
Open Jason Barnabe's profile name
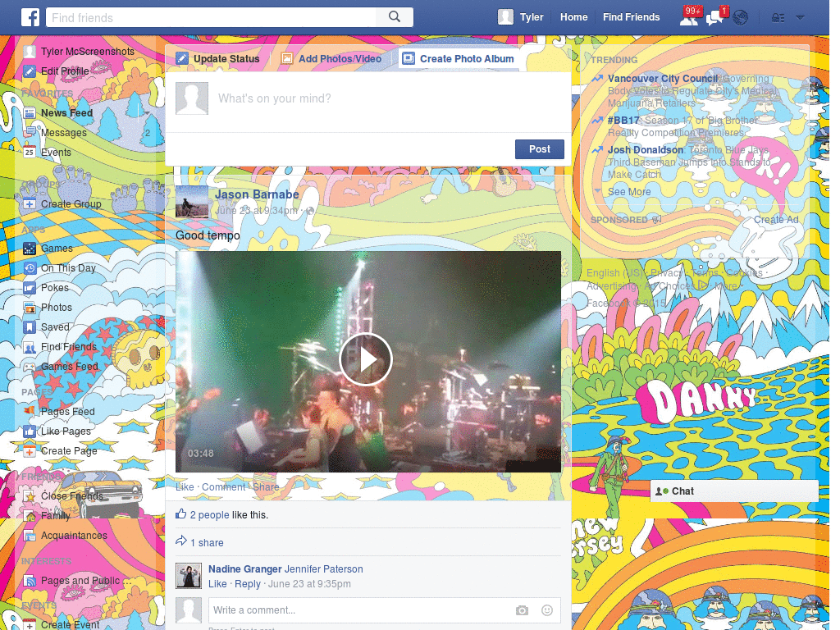pyautogui.click(x=257, y=194)
